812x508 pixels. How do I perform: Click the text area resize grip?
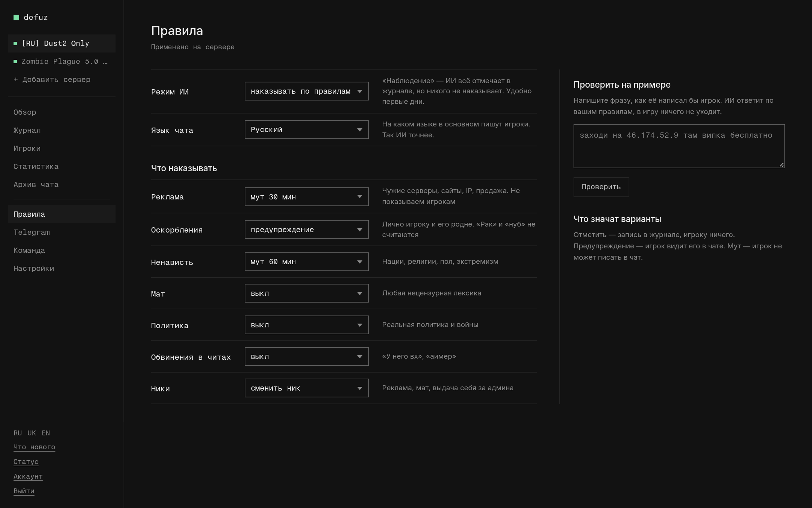pyautogui.click(x=782, y=164)
